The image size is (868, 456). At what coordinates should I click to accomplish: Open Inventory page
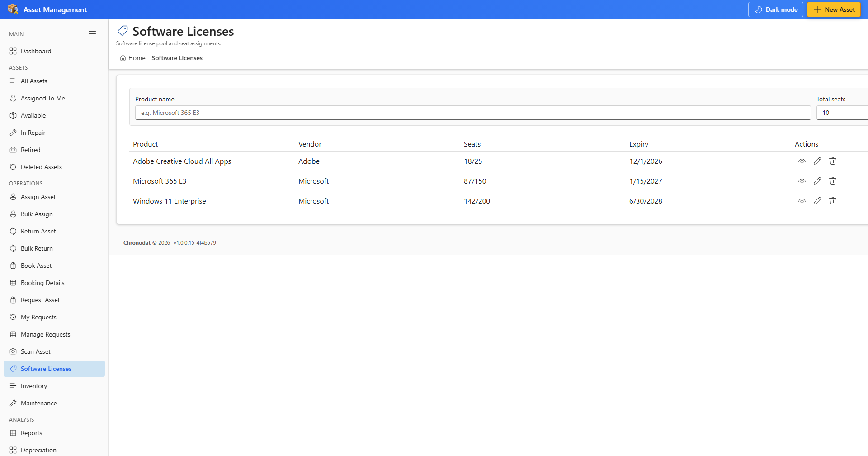tap(54, 386)
